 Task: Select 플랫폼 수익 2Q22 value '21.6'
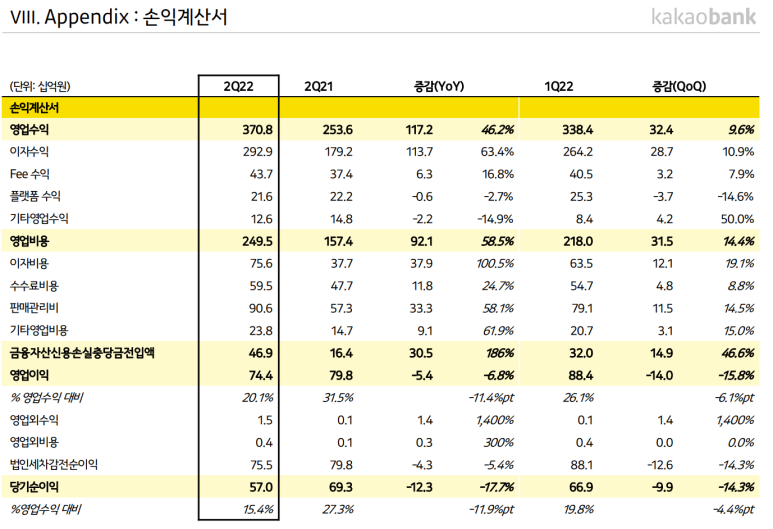[x=262, y=197]
